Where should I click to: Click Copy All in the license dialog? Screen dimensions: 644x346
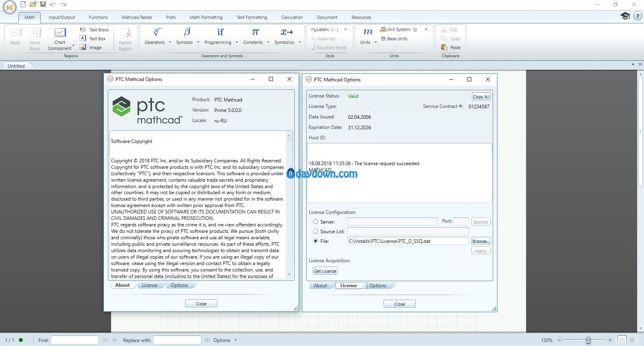pos(481,97)
